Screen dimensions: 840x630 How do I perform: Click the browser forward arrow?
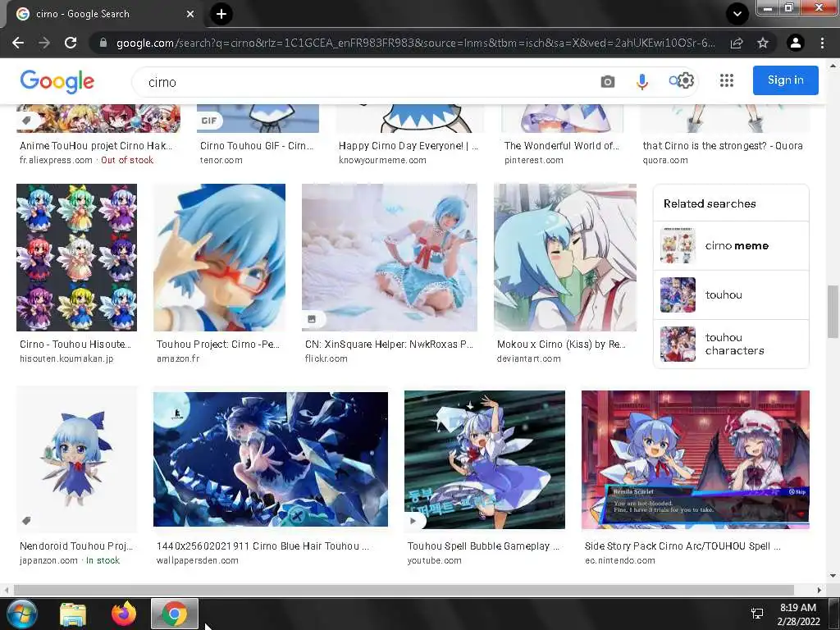[x=44, y=43]
